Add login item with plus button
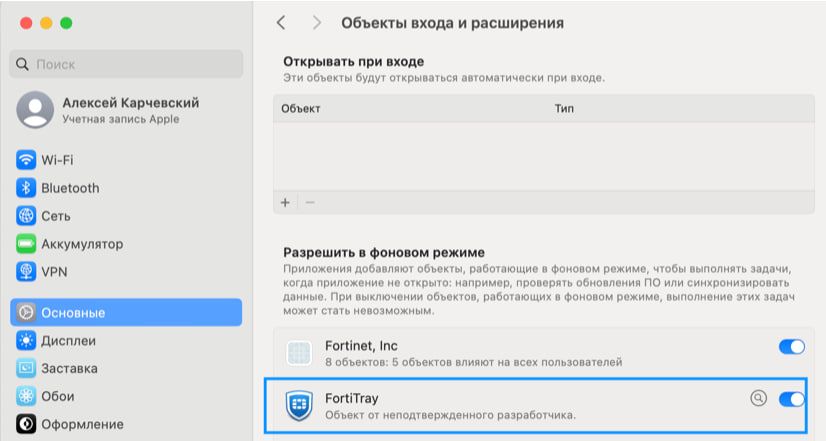This screenshot has height=441, width=826. [x=285, y=202]
